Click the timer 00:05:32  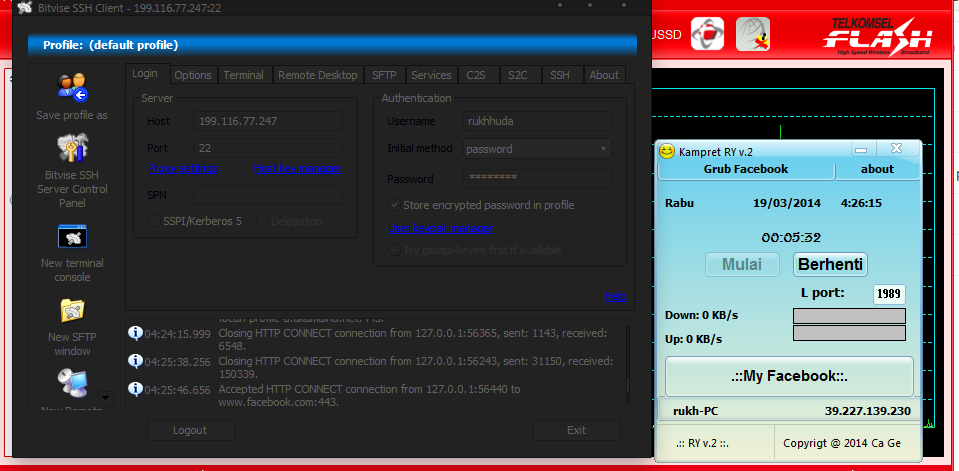791,237
